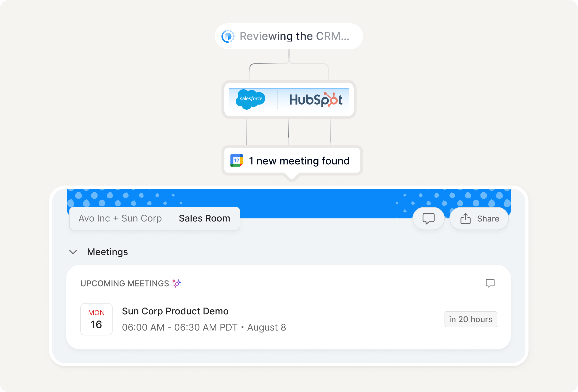Click the share upload arrow icon
The width and height of the screenshot is (578, 392).
coord(465,219)
